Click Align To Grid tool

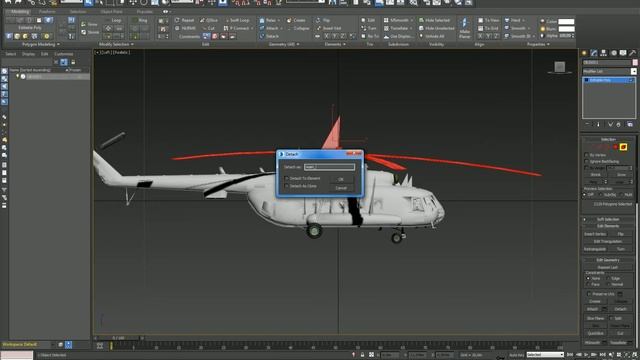click(x=489, y=28)
